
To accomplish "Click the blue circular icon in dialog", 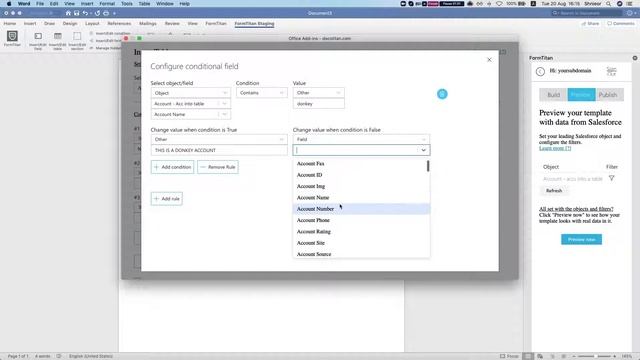I will 442,94.
